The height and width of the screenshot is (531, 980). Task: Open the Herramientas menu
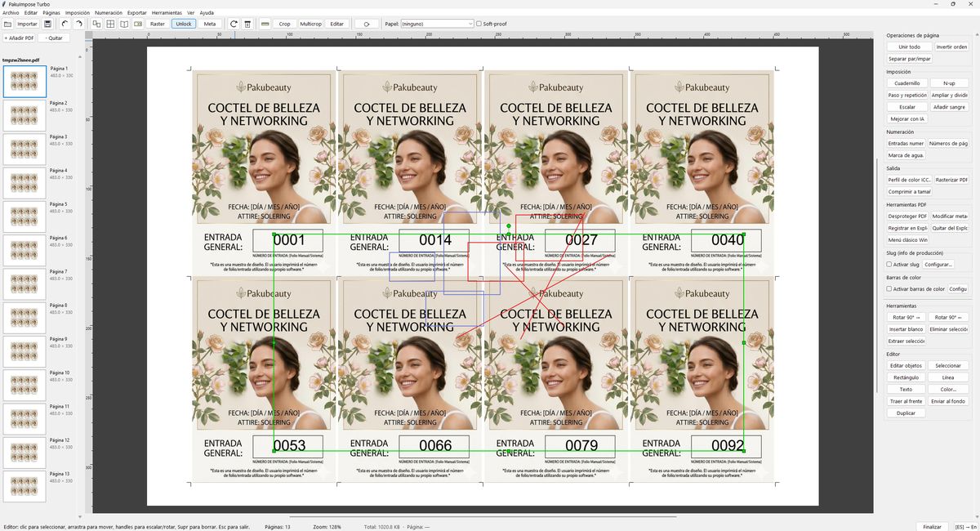pos(167,13)
